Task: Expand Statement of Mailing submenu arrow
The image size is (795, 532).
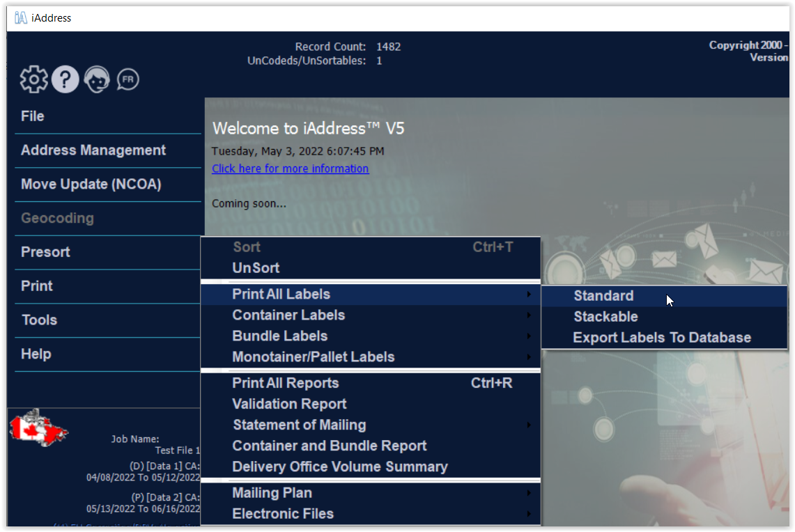Action: [529, 425]
